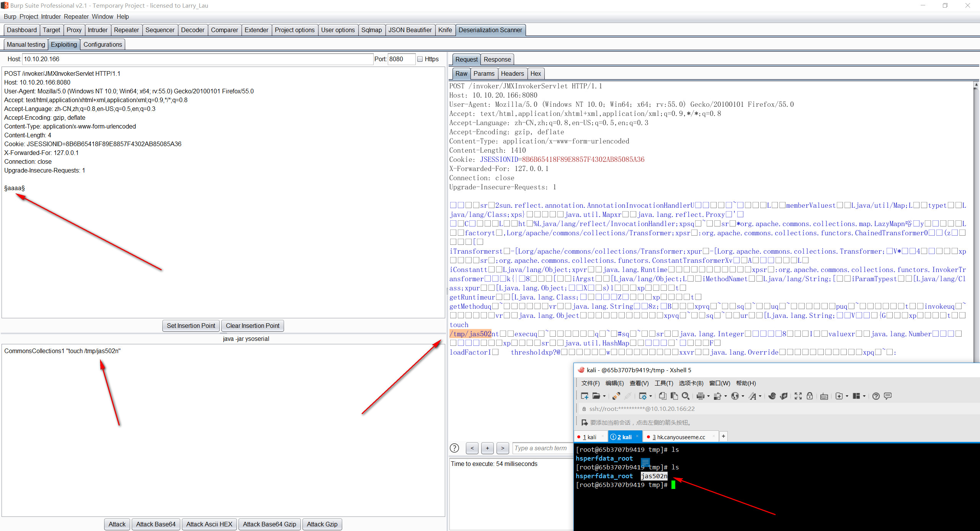This screenshot has height=531, width=980.
Task: Open the Headers tab
Action: coord(512,73)
